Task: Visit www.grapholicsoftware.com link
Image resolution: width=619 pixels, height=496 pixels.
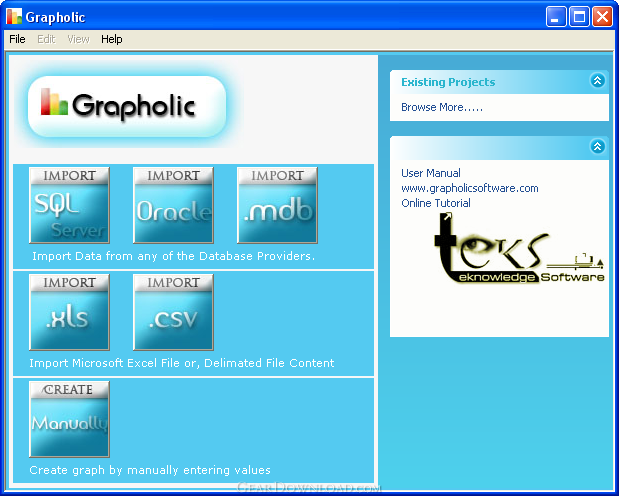Action: 470,188
